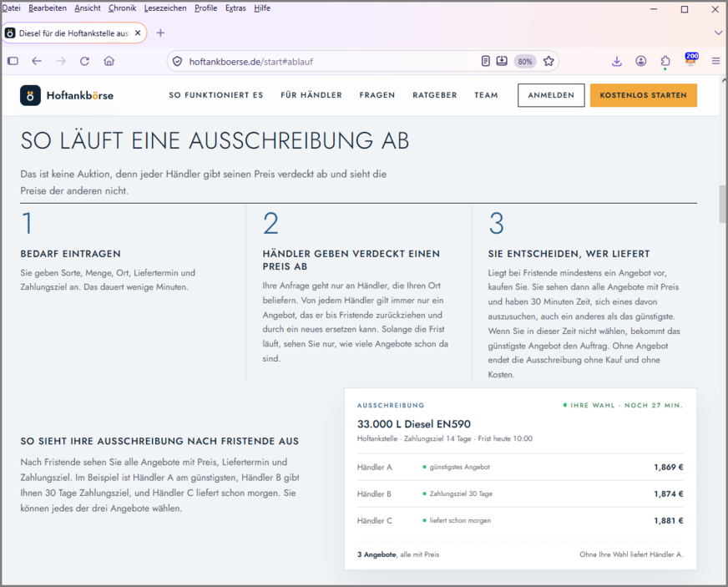Click the 'Zahlungsziel 30 Tage' label
The height and width of the screenshot is (587, 728).
coord(461,493)
